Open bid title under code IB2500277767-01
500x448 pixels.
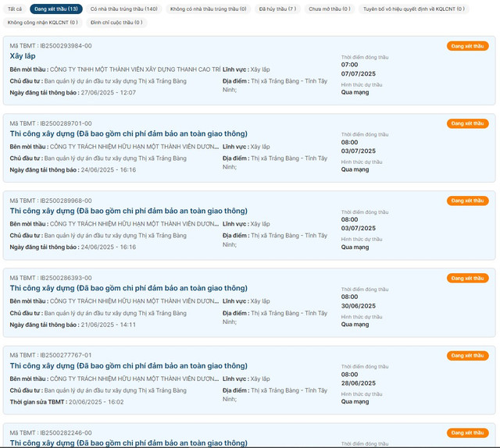(x=128, y=365)
